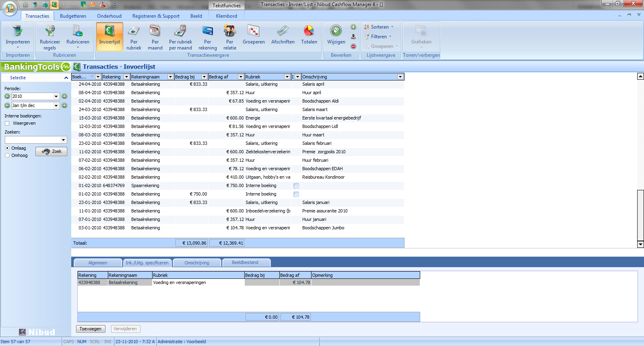This screenshot has width=644, height=346.
Task: Open the Rekeningnaam column filter dropdown
Action: pyautogui.click(x=170, y=77)
